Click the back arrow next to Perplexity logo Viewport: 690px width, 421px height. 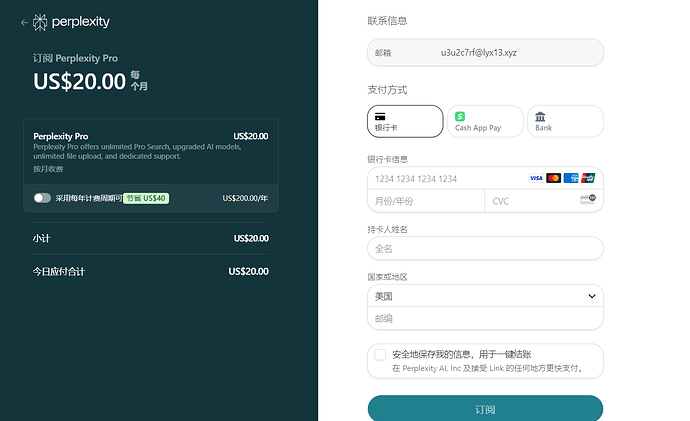coord(24,22)
